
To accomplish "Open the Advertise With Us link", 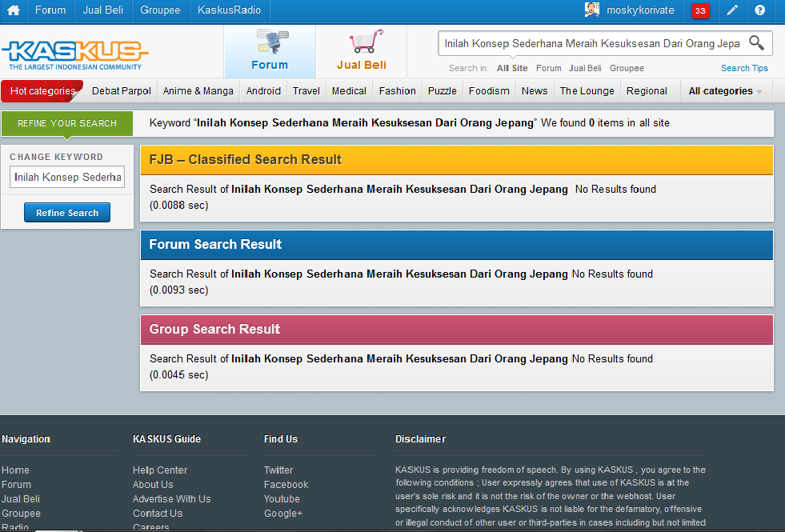I will [x=172, y=499].
